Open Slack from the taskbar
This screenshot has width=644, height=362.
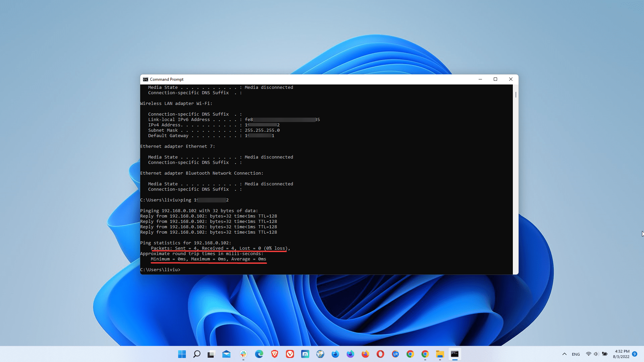coord(243,354)
